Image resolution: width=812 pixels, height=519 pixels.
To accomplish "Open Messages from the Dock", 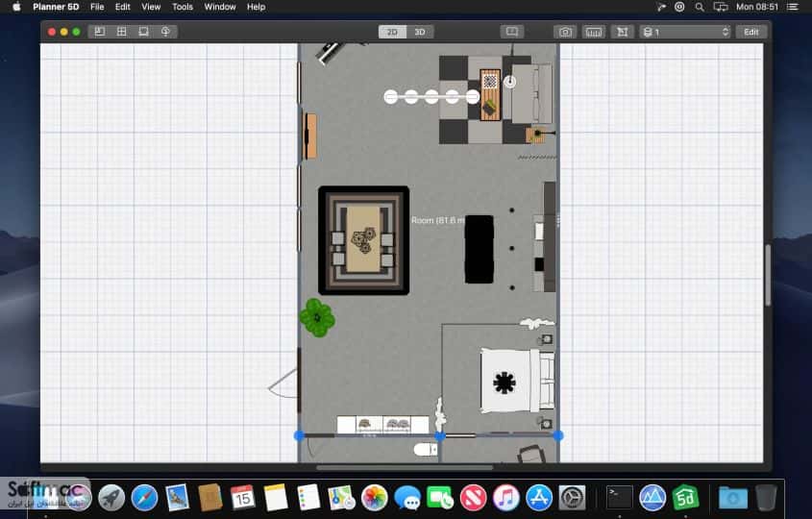I will click(x=407, y=498).
